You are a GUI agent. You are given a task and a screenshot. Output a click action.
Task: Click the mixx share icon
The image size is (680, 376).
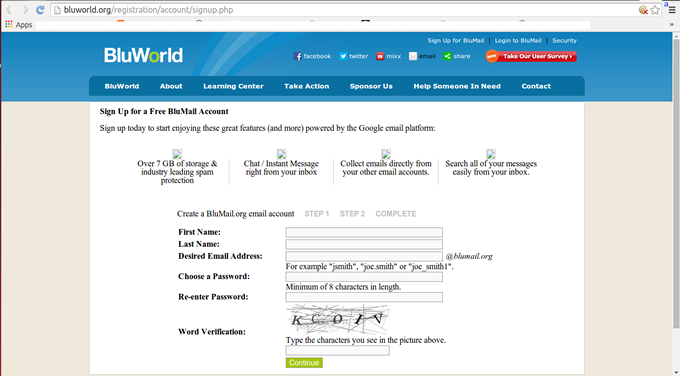(x=380, y=56)
